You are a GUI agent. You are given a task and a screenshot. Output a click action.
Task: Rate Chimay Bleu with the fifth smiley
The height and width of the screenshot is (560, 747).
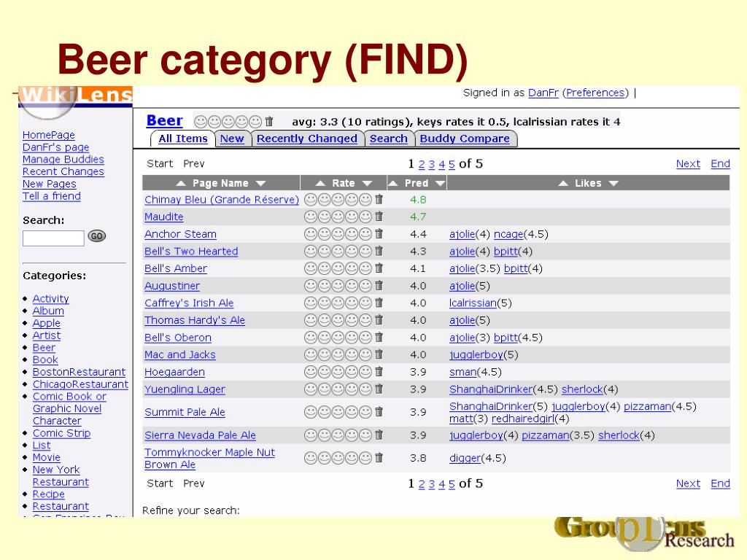point(365,200)
